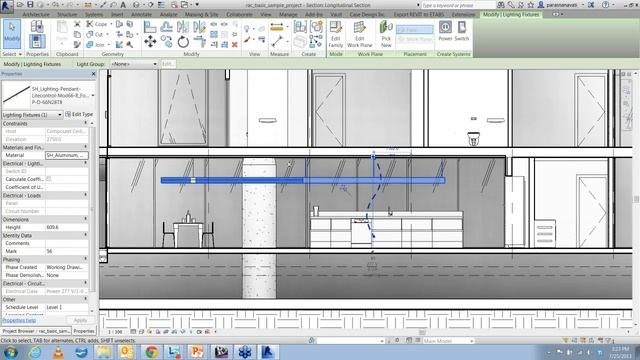The height and width of the screenshot is (360, 640).
Task: Open the Type Properties ribbon icon
Action: click(x=37, y=27)
